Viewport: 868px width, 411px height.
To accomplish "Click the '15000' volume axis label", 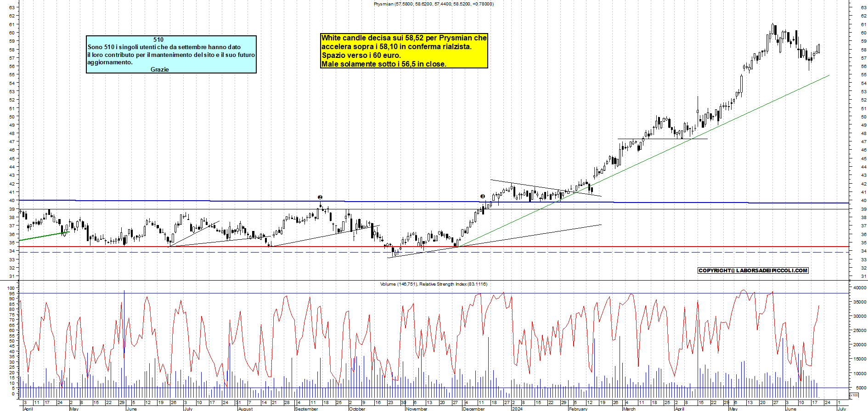I will click(860, 359).
